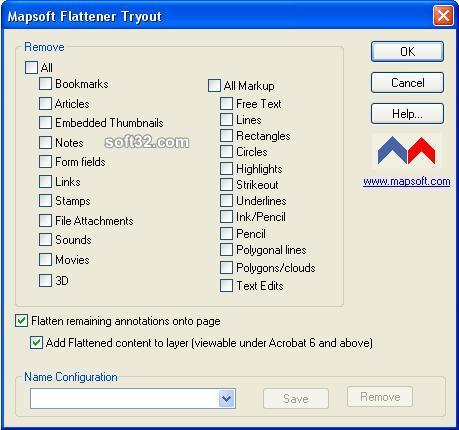This screenshot has width=459, height=430.
Task: Enable Polygons/clouds checkbox
Action: point(226,267)
